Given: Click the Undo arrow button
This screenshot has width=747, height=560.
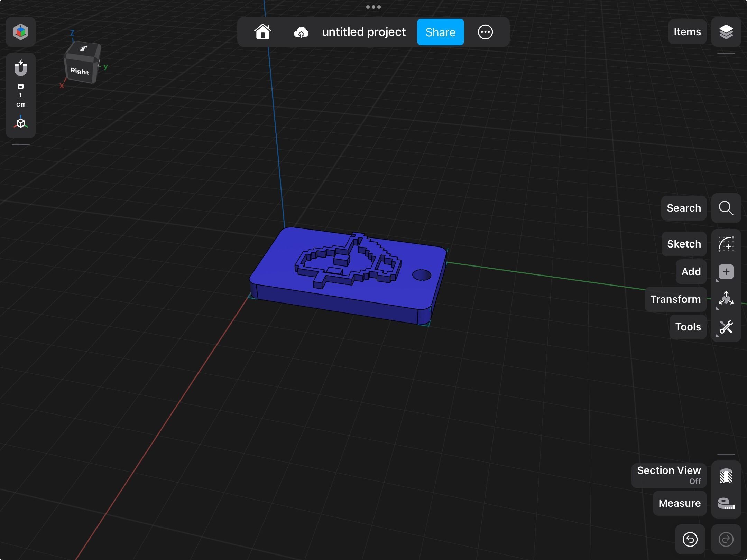Looking at the screenshot, I should 690,539.
